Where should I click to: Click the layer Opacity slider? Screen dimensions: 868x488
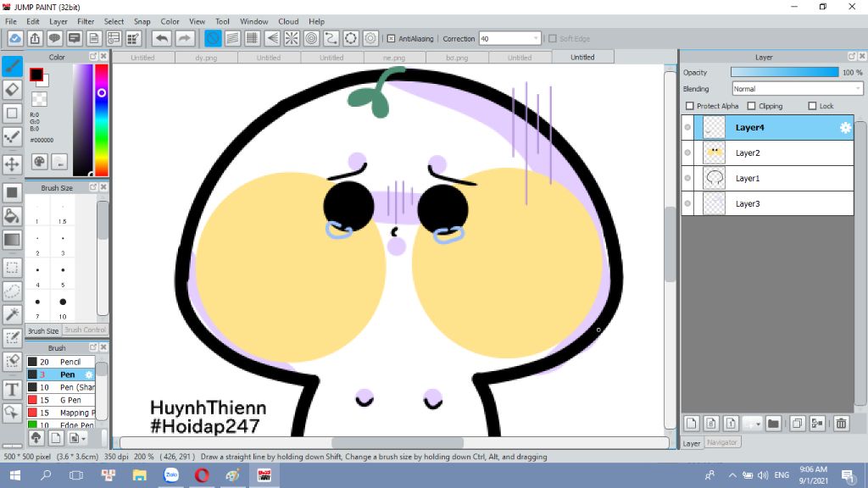pyautogui.click(x=784, y=73)
